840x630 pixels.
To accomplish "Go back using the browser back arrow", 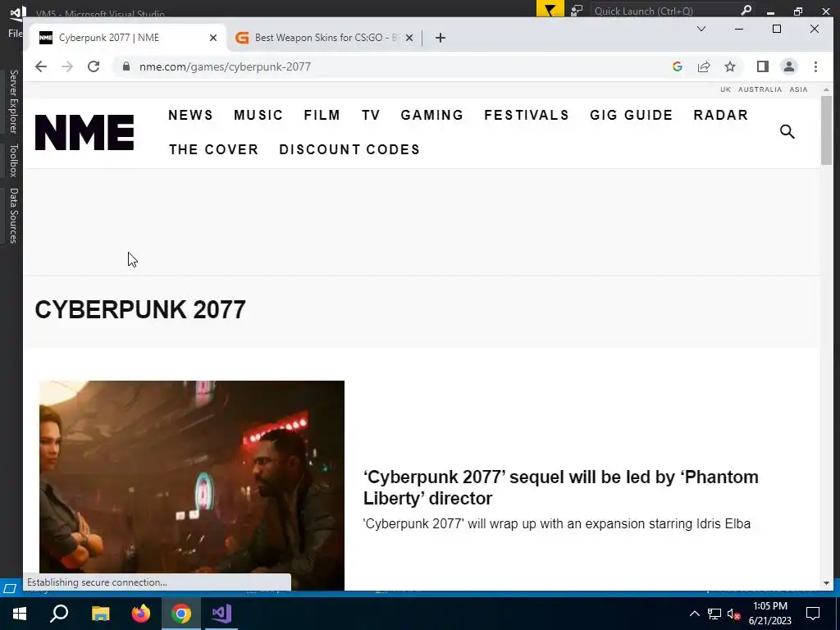I will click(41, 66).
